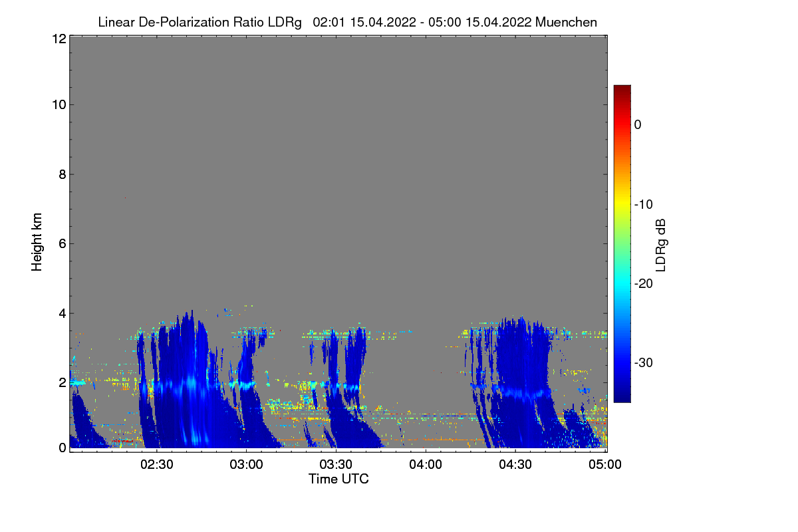Click the 'Height km' y-axis label
The width and height of the screenshot is (798, 532).
point(37,242)
